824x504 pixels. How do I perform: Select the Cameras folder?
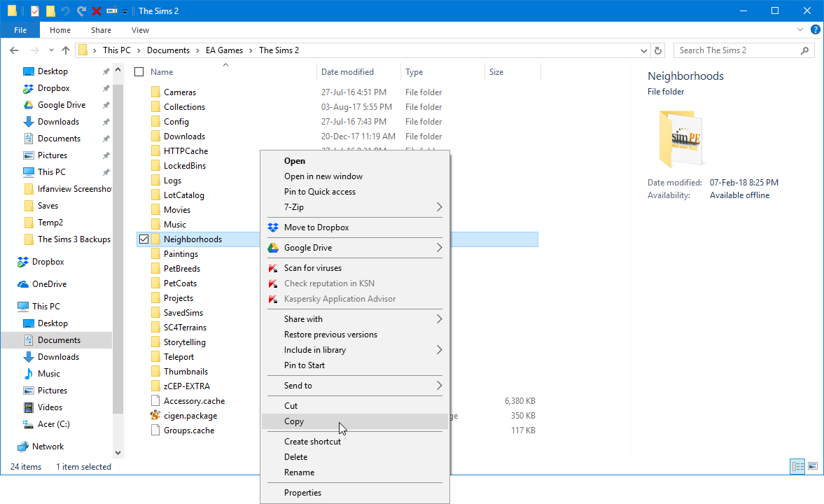pyautogui.click(x=180, y=92)
